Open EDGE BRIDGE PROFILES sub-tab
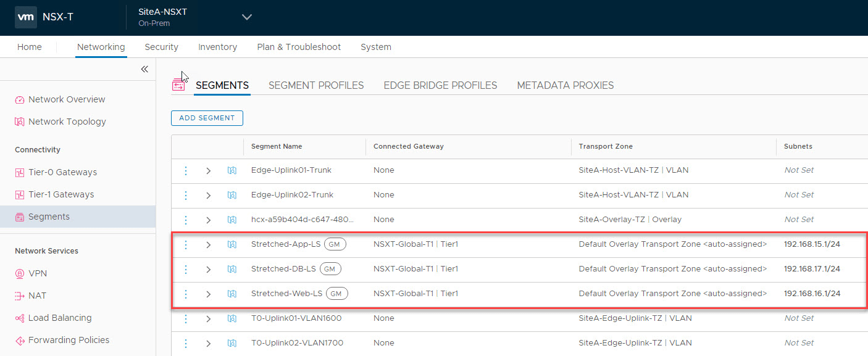868x356 pixels. coord(440,86)
